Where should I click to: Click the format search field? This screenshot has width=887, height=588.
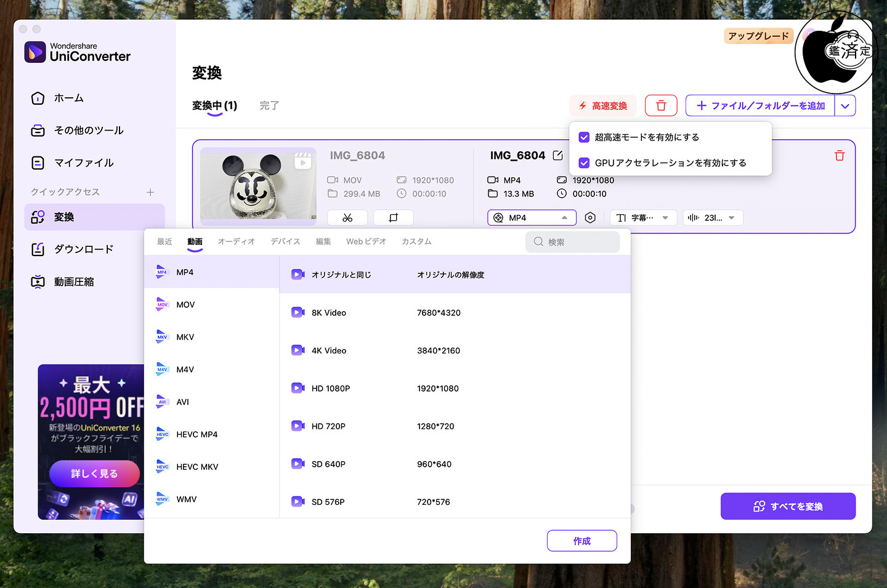573,242
